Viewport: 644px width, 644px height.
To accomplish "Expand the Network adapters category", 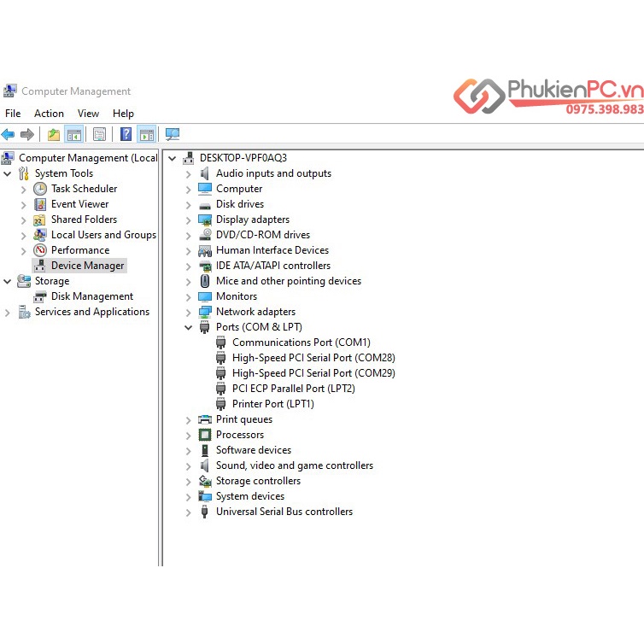I will click(189, 312).
